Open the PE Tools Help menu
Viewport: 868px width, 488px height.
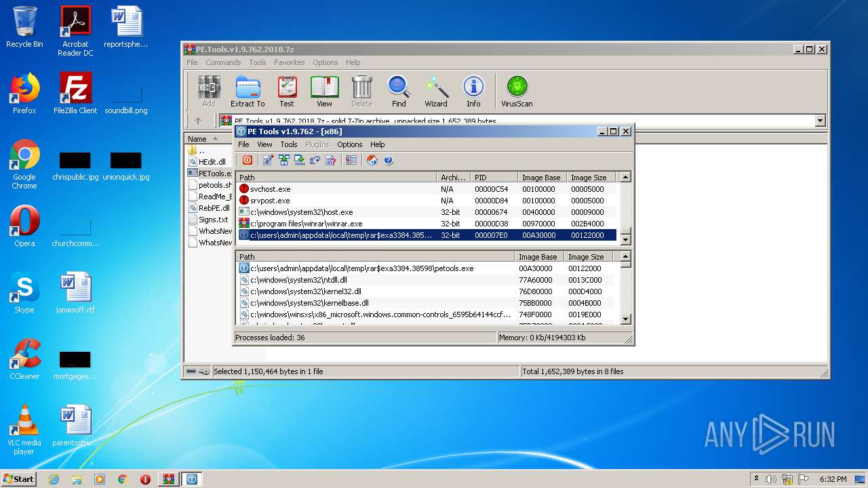click(377, 144)
